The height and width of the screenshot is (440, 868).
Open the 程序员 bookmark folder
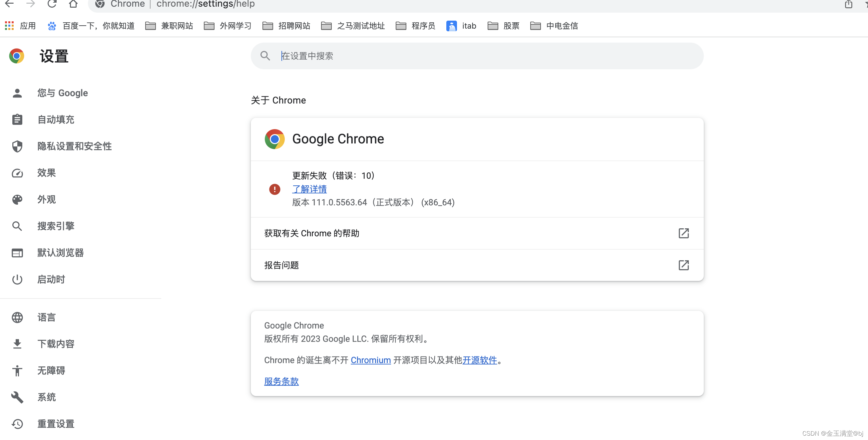(415, 26)
